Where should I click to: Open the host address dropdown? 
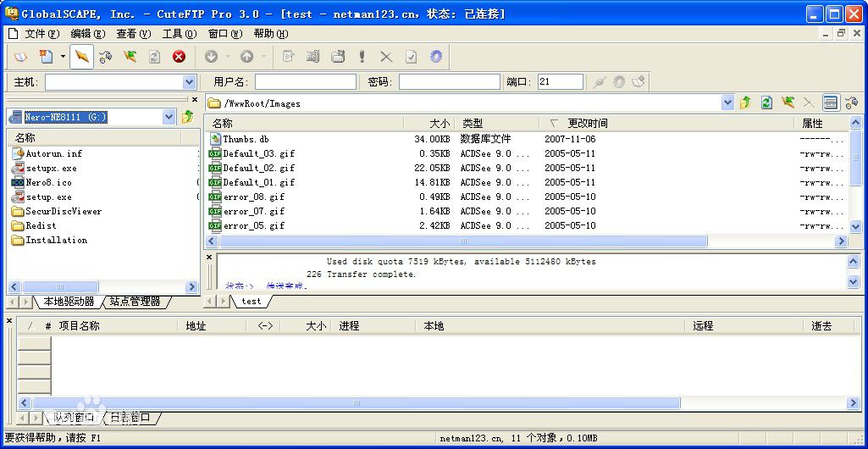point(190,82)
